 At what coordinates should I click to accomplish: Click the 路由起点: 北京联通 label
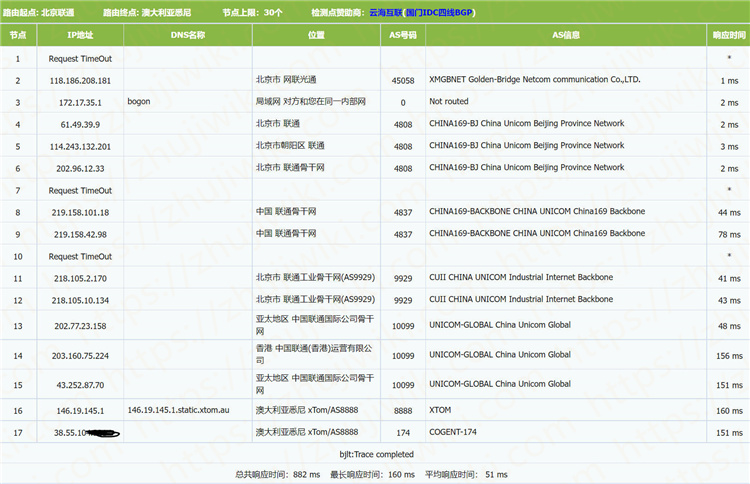[x=38, y=12]
